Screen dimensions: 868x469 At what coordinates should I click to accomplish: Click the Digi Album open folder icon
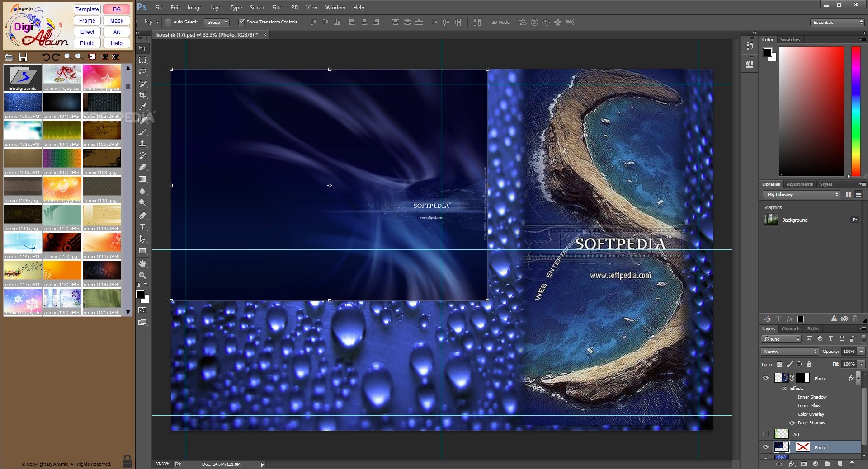click(x=9, y=57)
